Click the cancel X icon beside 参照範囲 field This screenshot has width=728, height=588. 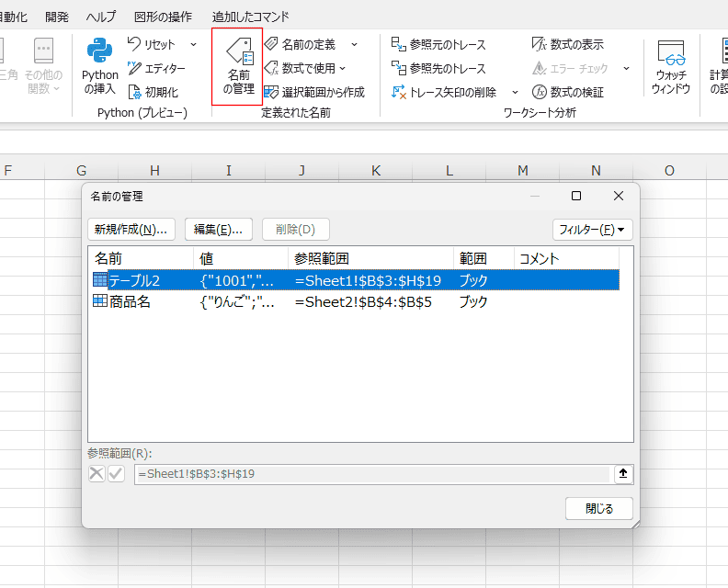click(97, 474)
